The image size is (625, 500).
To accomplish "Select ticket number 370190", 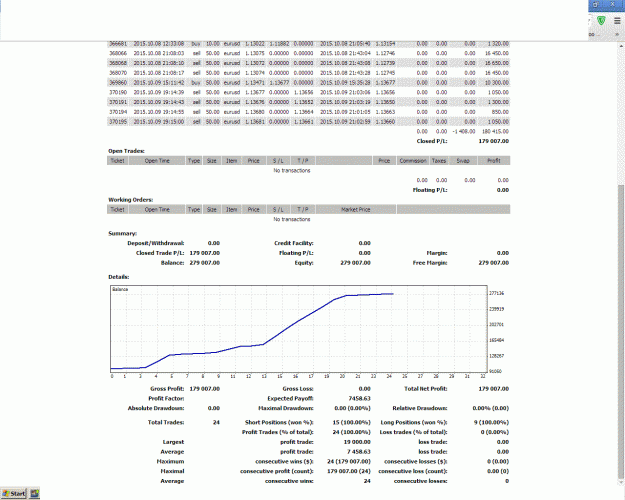I will [118, 92].
